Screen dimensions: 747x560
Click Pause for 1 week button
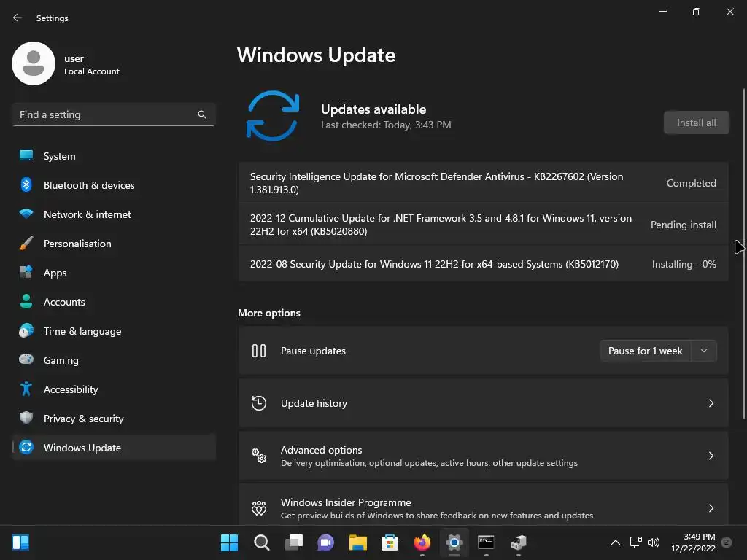pyautogui.click(x=645, y=351)
